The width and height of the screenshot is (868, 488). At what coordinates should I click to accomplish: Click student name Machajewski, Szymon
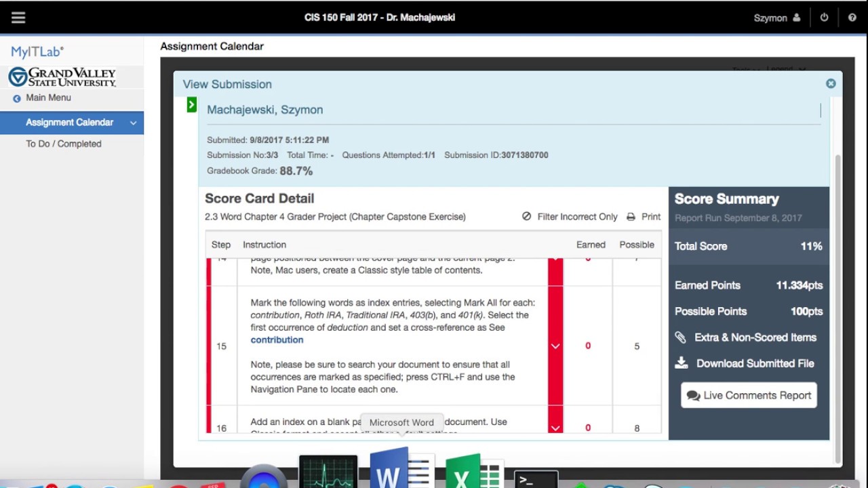264,110
